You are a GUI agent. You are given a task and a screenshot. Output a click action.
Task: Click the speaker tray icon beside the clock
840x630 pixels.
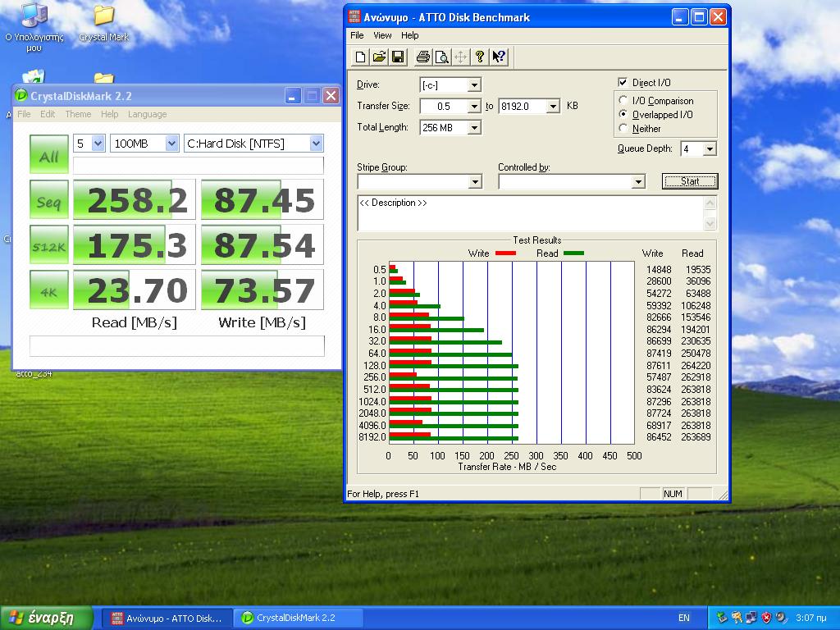tap(781, 618)
